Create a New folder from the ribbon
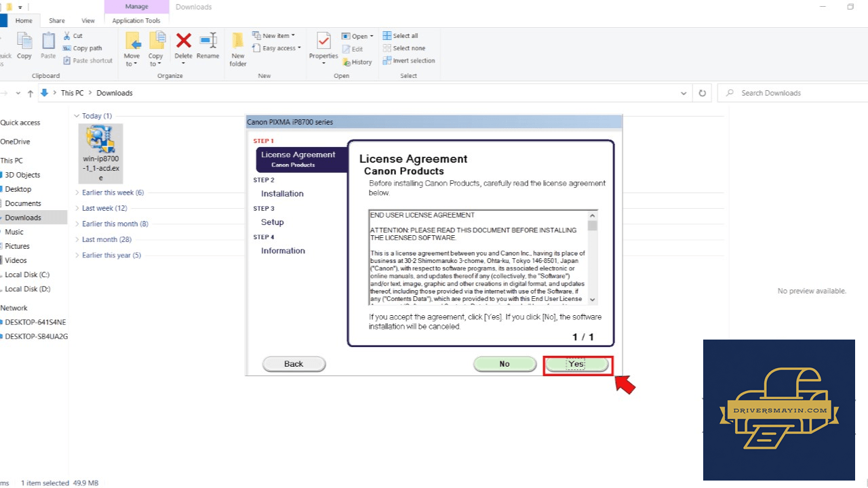Viewport: 868px width, 488px height. [238, 49]
